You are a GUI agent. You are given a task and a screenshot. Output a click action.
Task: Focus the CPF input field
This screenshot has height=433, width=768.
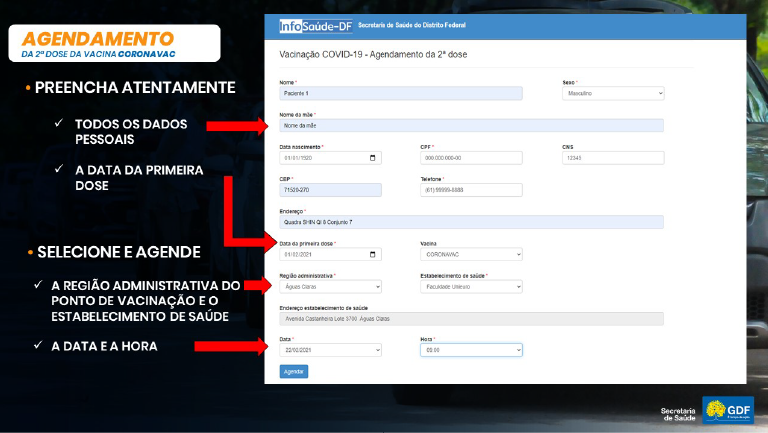(471, 158)
